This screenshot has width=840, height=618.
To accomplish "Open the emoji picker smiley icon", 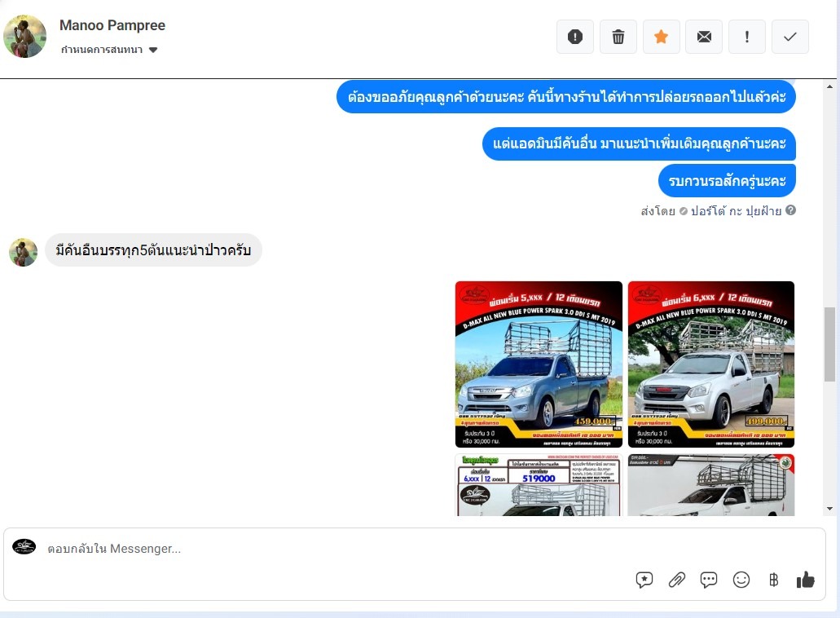I will pos(741,580).
